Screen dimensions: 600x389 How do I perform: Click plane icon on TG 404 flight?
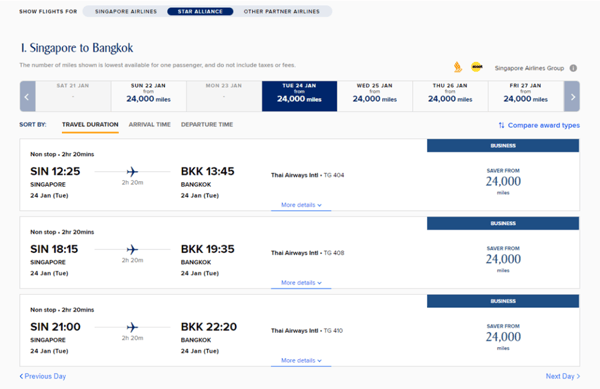point(132,172)
